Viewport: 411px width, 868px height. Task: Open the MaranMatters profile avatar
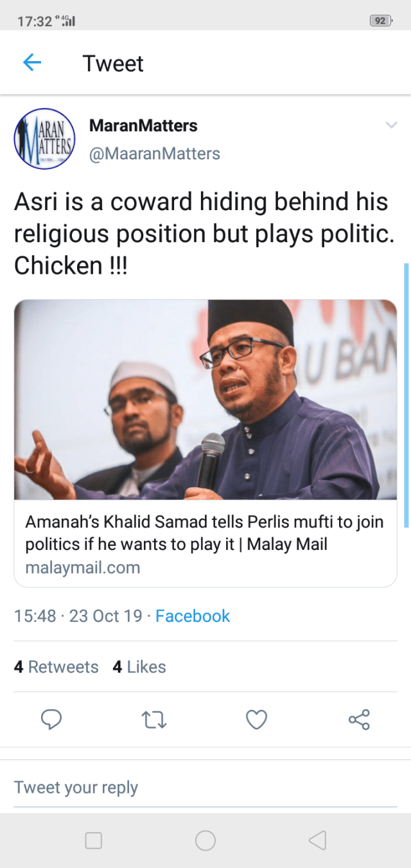[45, 139]
